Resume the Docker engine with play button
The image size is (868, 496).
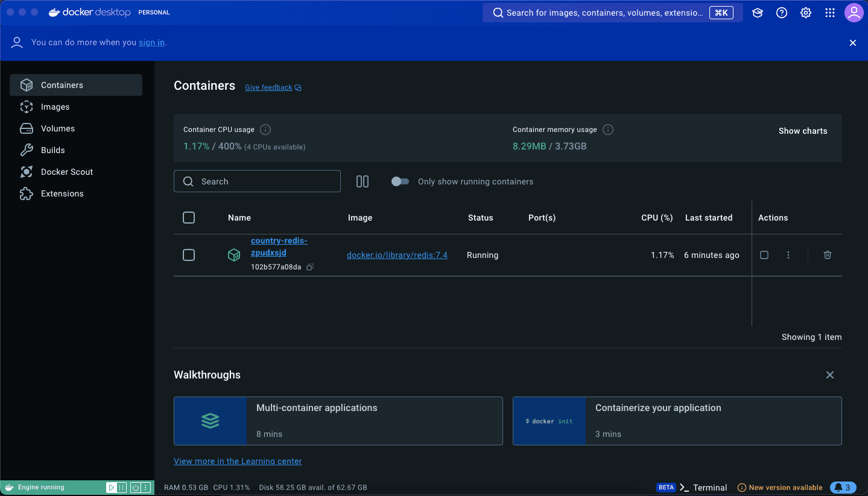(x=112, y=488)
